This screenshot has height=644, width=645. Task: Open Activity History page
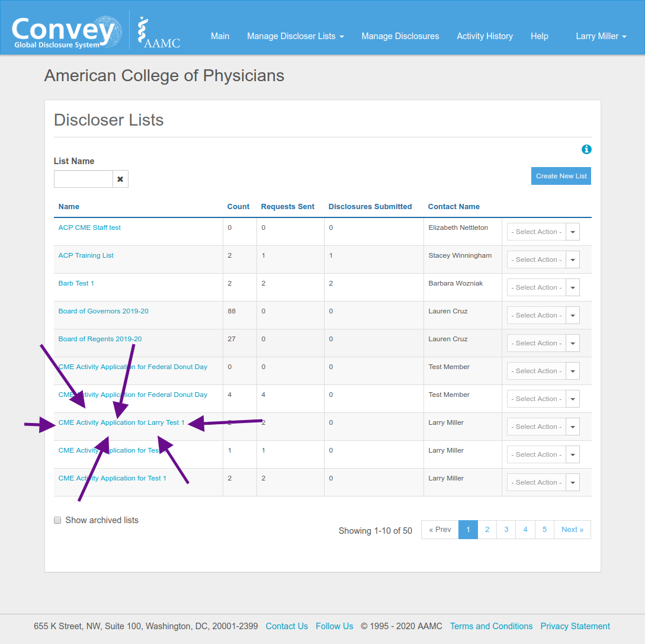tap(484, 36)
